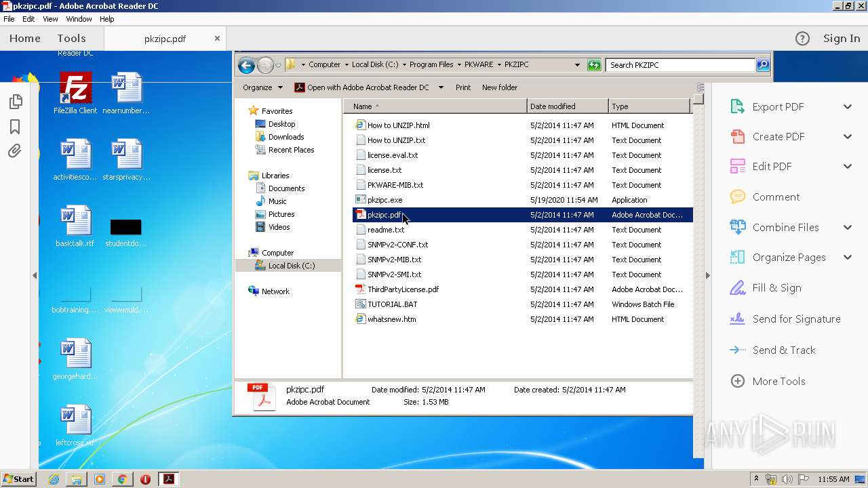Expand the Organize Pages chevron

848,257
